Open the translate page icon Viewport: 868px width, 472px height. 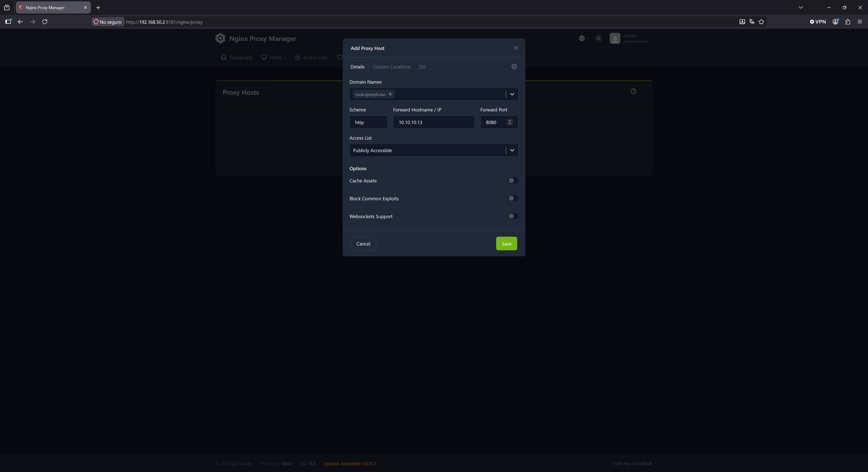pos(752,22)
